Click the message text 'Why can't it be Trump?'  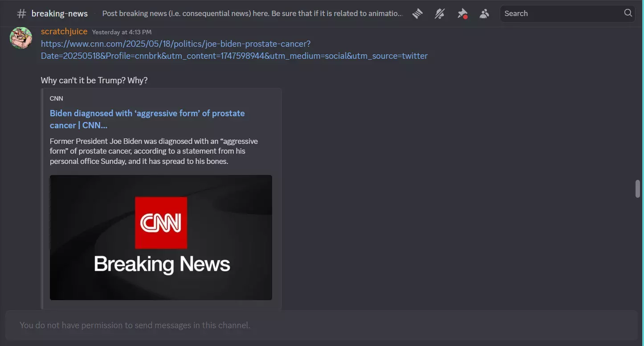coord(94,81)
